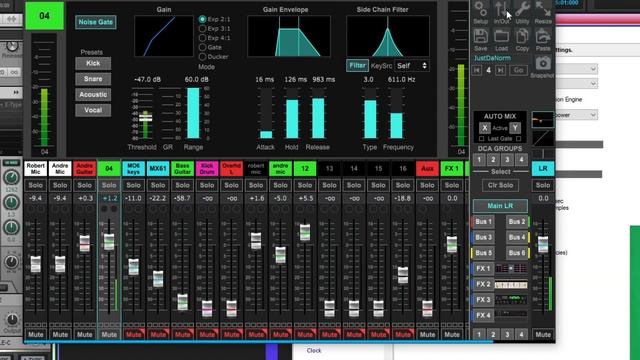The width and height of the screenshot is (640, 360).
Task: Click the channel 12 fader handle
Action: point(305,233)
